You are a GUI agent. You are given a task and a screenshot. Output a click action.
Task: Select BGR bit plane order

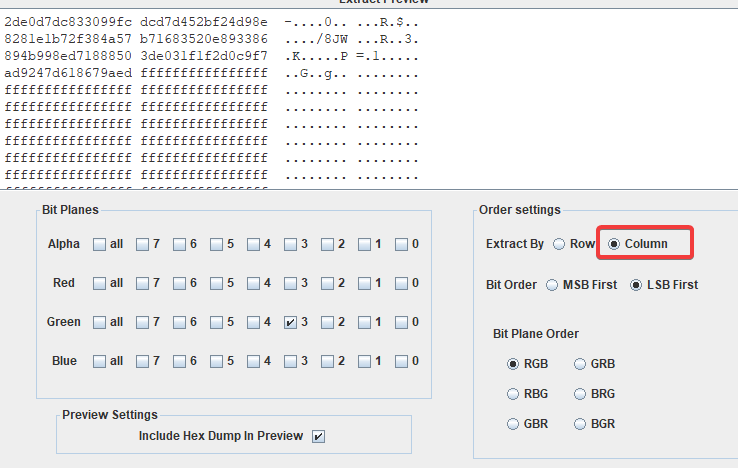(x=581, y=424)
